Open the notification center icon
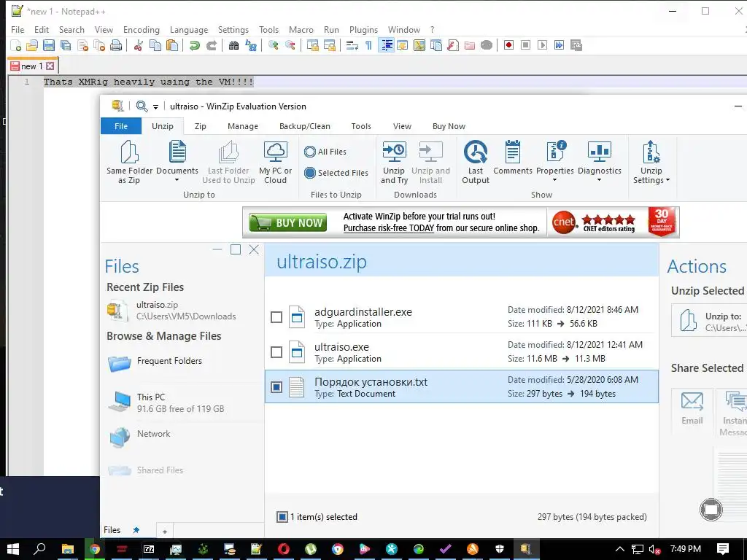 pyautogui.click(x=723, y=549)
